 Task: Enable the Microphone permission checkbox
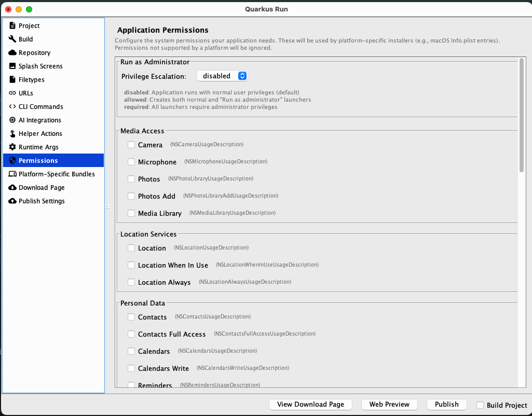click(131, 162)
